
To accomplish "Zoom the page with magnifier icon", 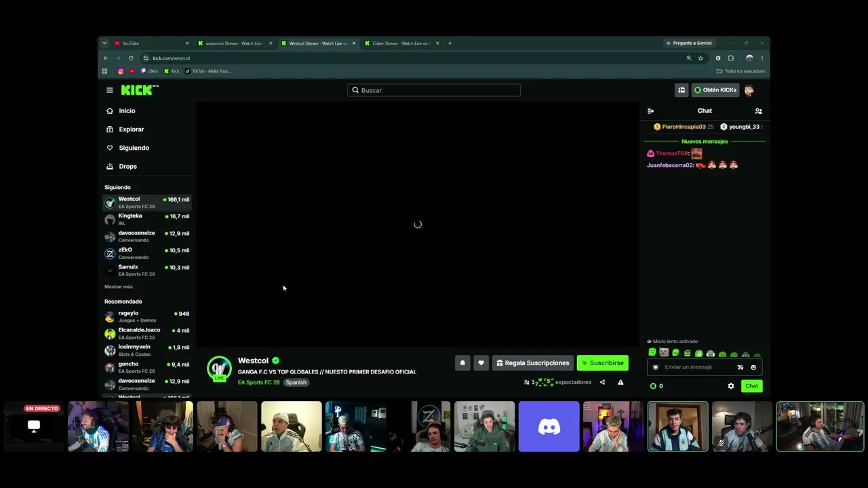I will coord(689,58).
